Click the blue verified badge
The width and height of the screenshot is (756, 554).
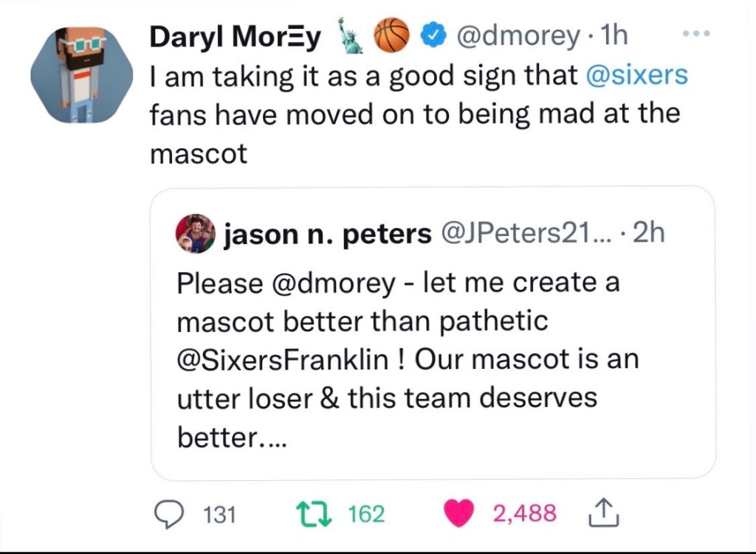[432, 35]
